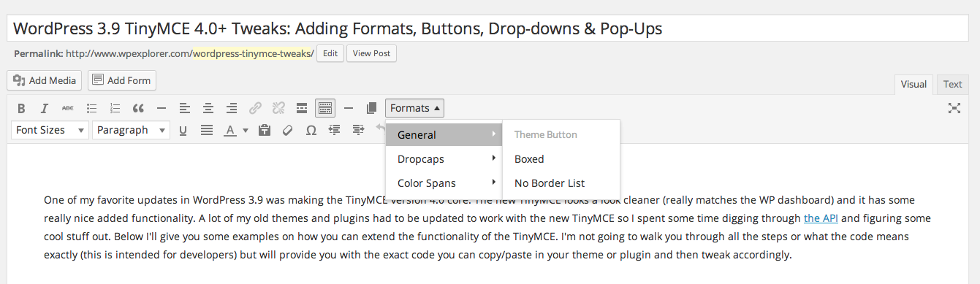Open the Dropcaps submenu
Image resolution: width=980 pixels, height=284 pixels.
444,158
